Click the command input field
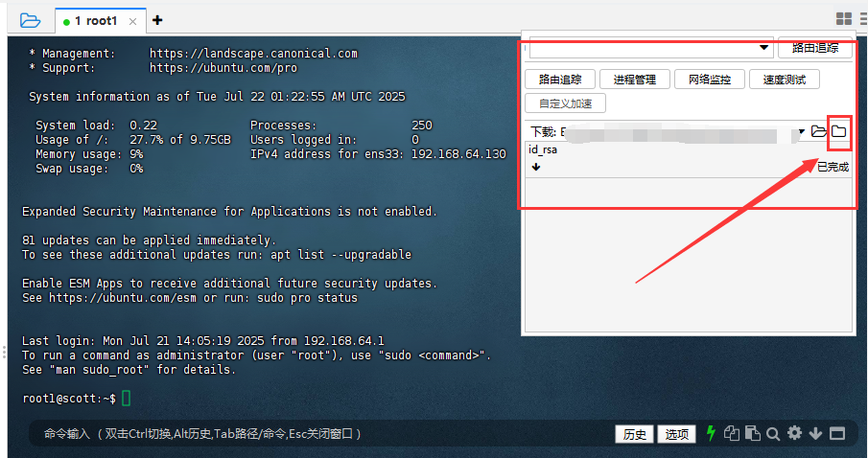Screen dimensions: 868x458 [x=317, y=434]
